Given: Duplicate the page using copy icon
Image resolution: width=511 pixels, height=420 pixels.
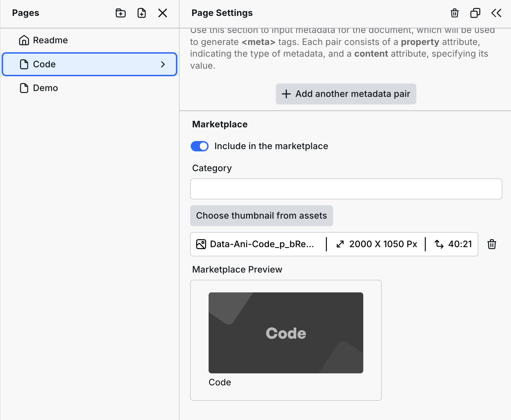Looking at the screenshot, I should tap(475, 13).
